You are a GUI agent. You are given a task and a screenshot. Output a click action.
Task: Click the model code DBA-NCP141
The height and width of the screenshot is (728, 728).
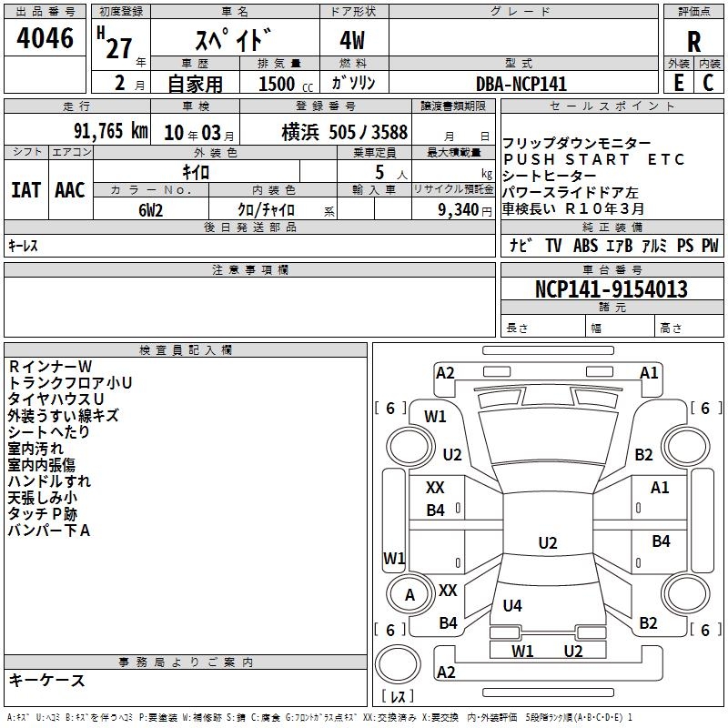pos(521,84)
